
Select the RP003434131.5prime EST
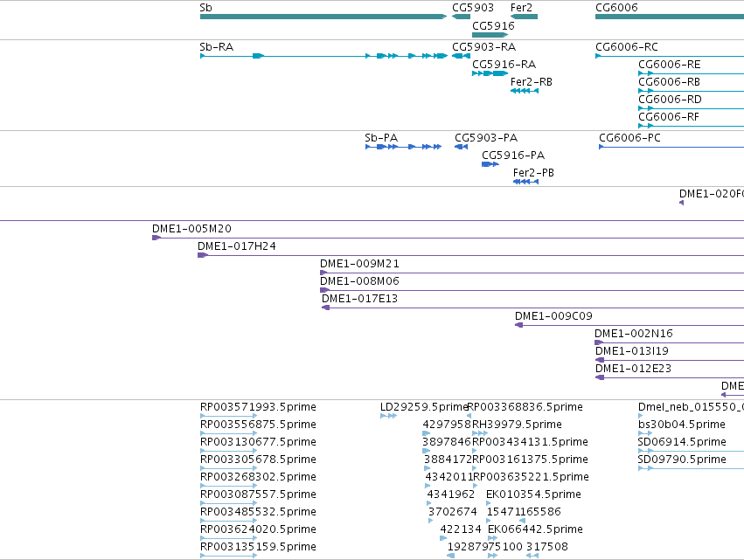[474, 451]
